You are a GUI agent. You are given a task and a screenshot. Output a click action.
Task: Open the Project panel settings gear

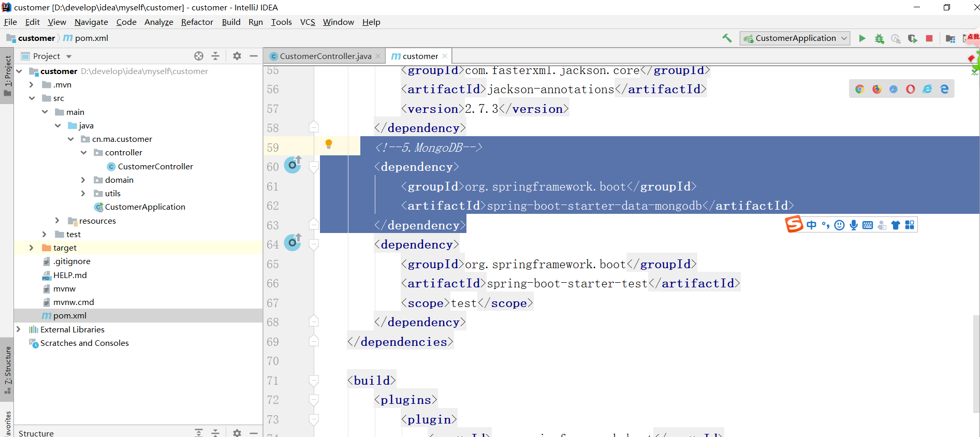point(237,56)
